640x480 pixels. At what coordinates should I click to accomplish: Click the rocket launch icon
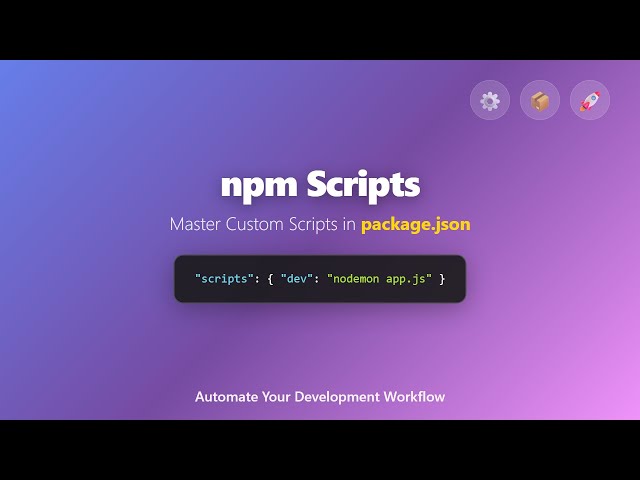(x=590, y=100)
